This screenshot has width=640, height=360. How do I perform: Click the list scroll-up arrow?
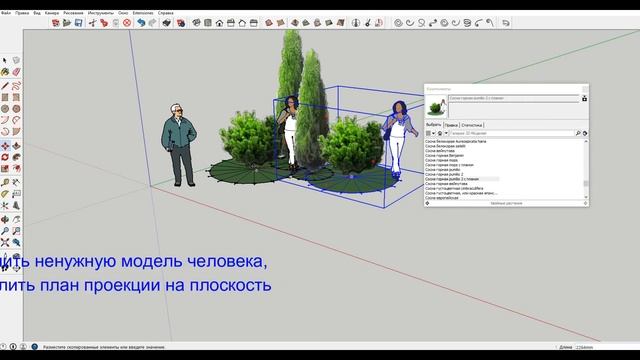click(x=586, y=141)
